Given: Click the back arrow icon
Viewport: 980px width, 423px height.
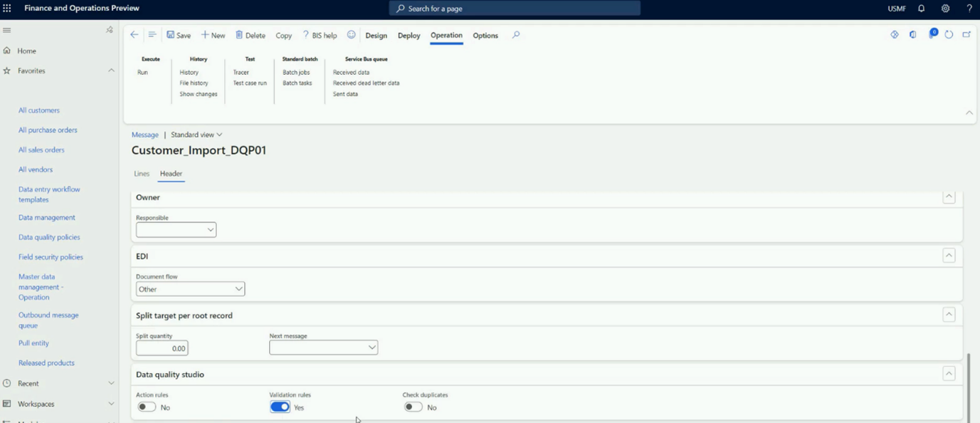Looking at the screenshot, I should click(x=135, y=35).
